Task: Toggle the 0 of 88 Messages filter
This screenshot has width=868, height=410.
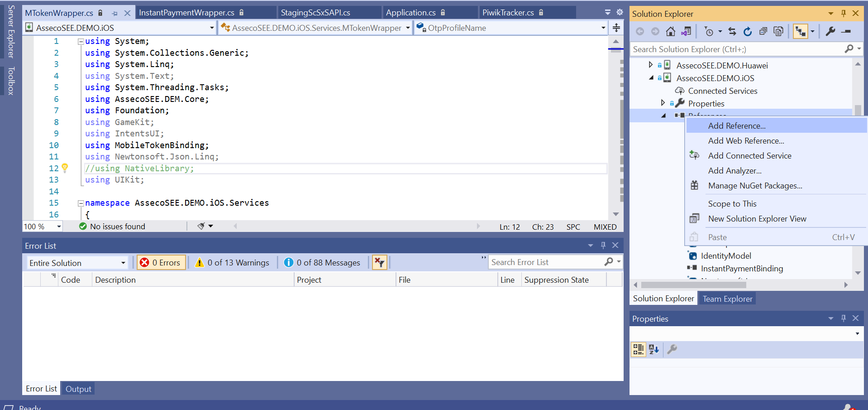Action: (x=322, y=262)
